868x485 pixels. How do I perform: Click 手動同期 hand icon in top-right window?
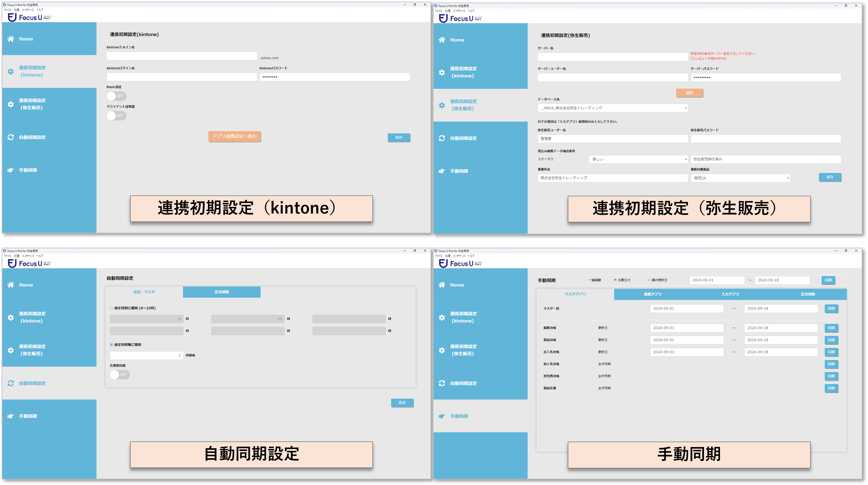(442, 171)
